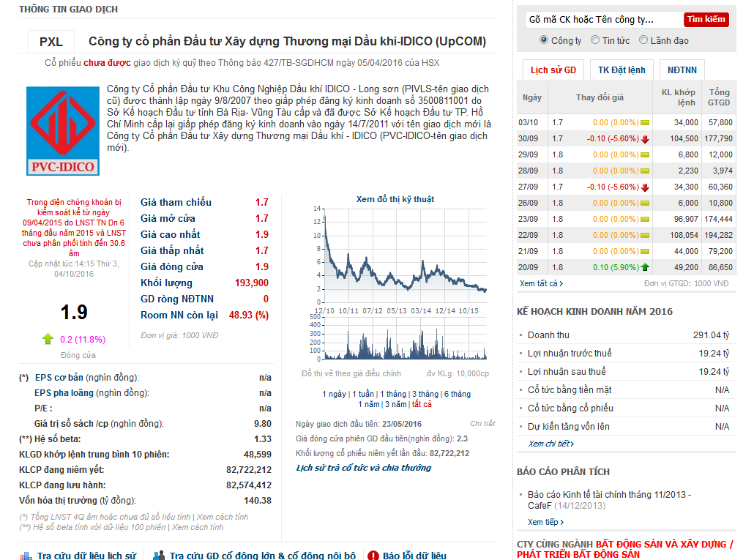Click the Khối lượng value 193,900
The height and width of the screenshot is (560, 754).
pos(252,283)
